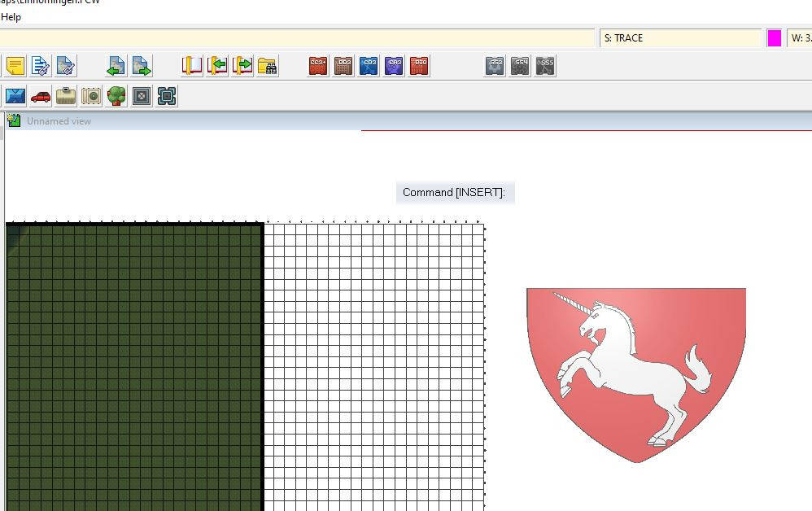The image size is (812, 511).
Task: Select the CD3 toolbar icon
Action: coord(369,66)
